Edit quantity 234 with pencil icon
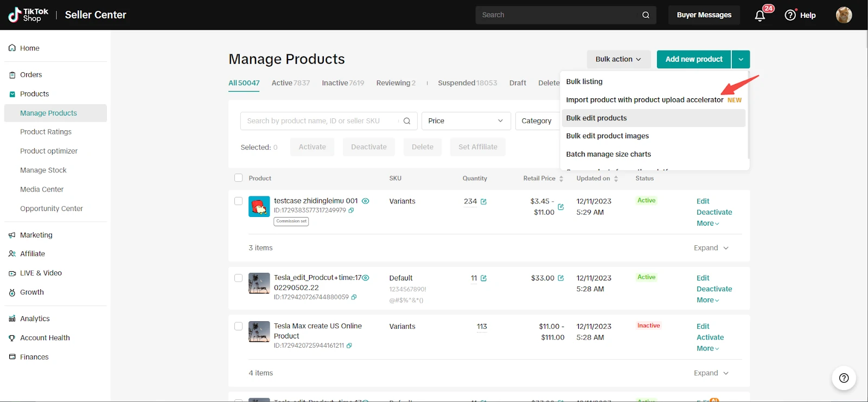 (483, 202)
